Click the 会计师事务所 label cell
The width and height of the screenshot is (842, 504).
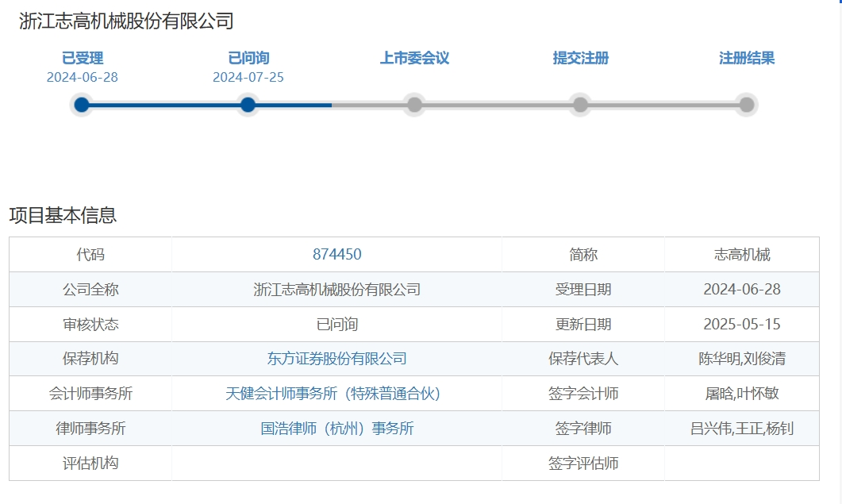click(x=90, y=394)
